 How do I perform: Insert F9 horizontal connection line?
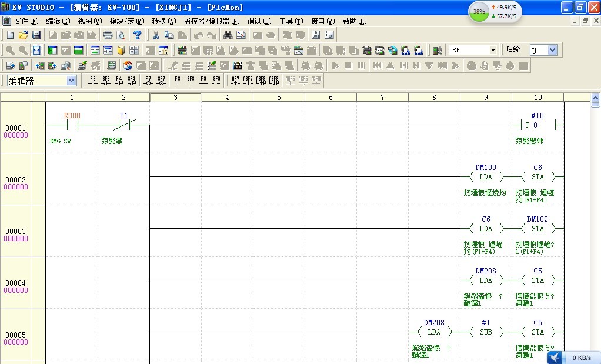[x=203, y=81]
